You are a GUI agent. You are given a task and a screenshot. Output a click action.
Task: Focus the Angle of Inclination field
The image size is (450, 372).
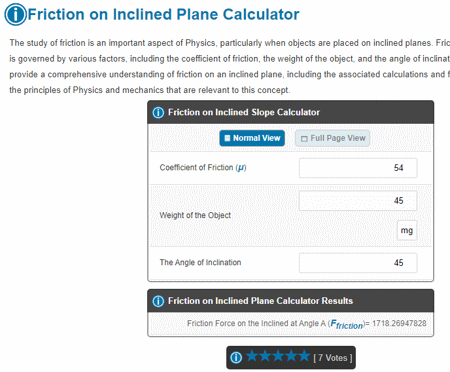point(358,263)
